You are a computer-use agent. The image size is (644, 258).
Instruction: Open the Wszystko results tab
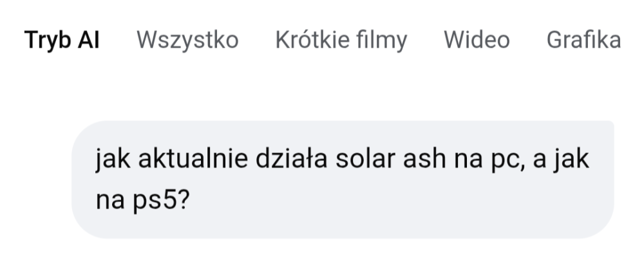pos(187,41)
